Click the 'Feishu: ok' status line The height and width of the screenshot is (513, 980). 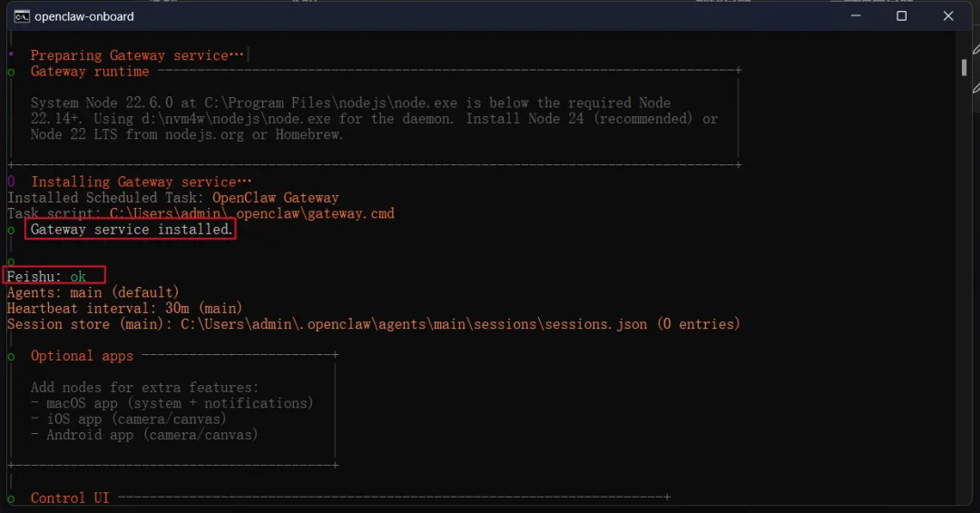[x=46, y=277]
